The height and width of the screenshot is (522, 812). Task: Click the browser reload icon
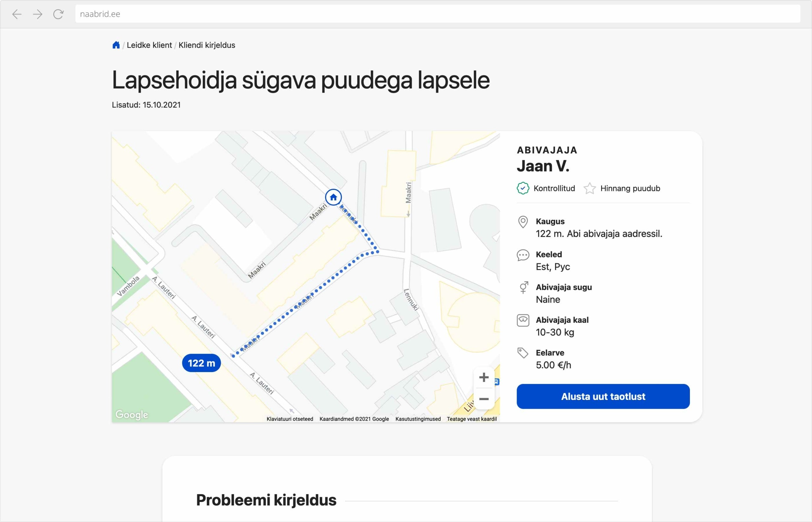click(58, 14)
